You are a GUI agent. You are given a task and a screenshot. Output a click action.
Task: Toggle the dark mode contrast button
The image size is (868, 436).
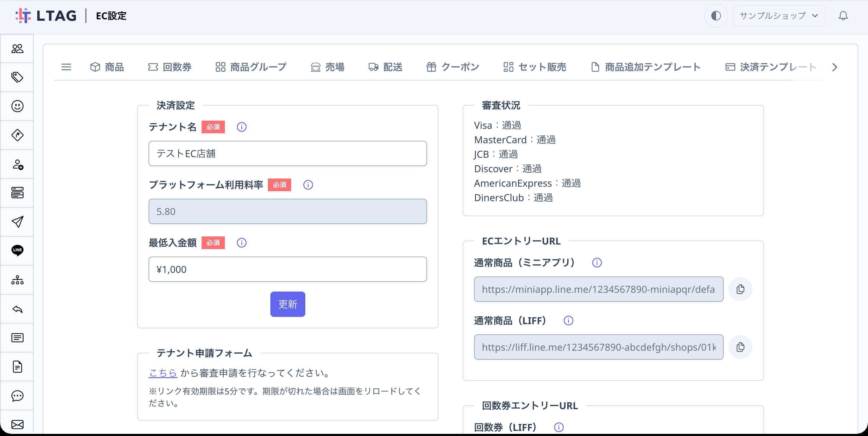(716, 16)
